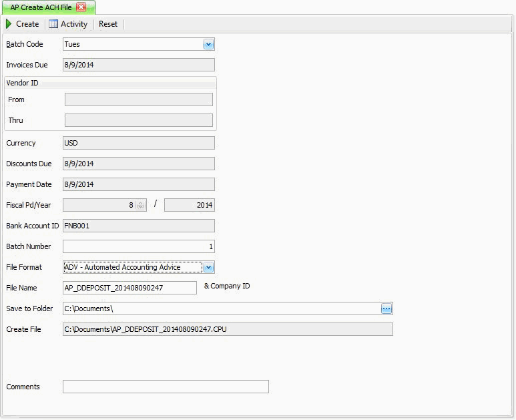Close the AP Create ACH File tab
The image size is (516, 420).
(81, 7)
